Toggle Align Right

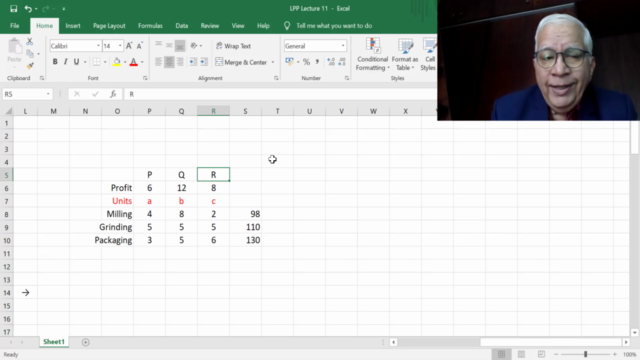pyautogui.click(x=180, y=62)
